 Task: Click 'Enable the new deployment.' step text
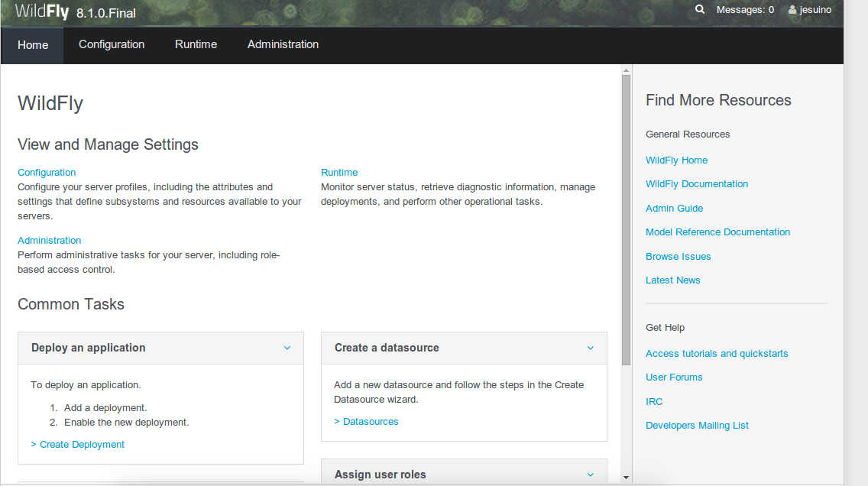tap(126, 423)
